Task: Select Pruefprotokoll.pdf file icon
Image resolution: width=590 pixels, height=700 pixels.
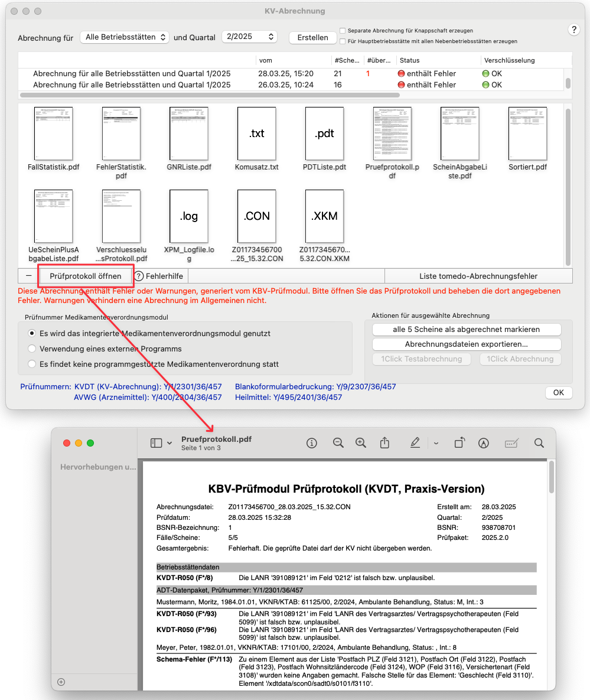Action: [392, 134]
